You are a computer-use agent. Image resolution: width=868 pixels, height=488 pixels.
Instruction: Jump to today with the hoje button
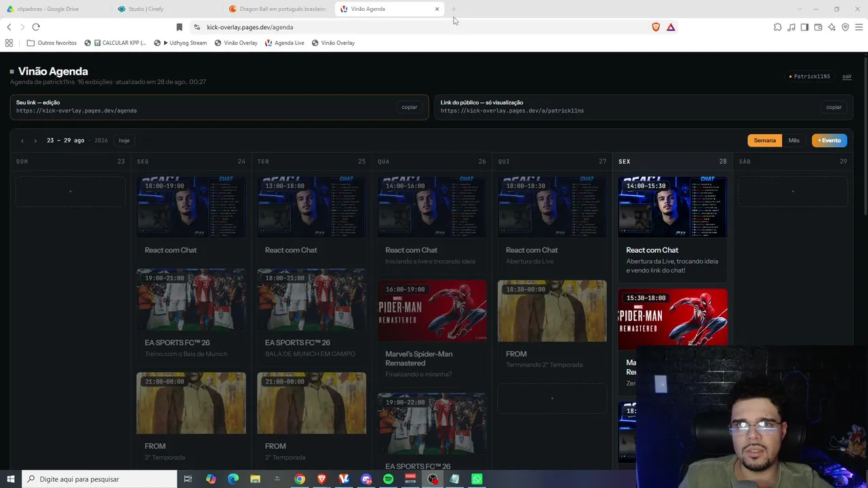(x=124, y=140)
